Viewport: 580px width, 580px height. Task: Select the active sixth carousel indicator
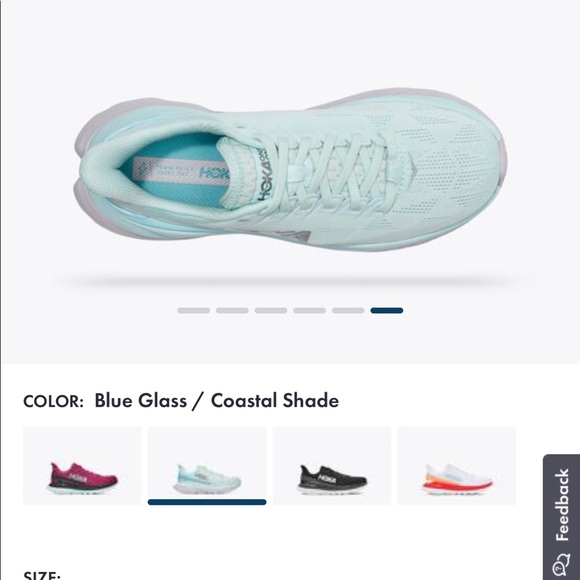387,310
